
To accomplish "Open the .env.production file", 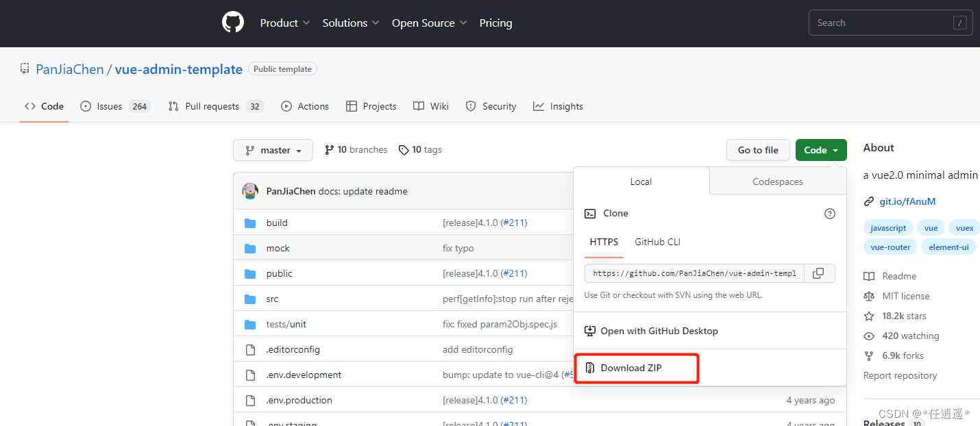I will pyautogui.click(x=299, y=400).
